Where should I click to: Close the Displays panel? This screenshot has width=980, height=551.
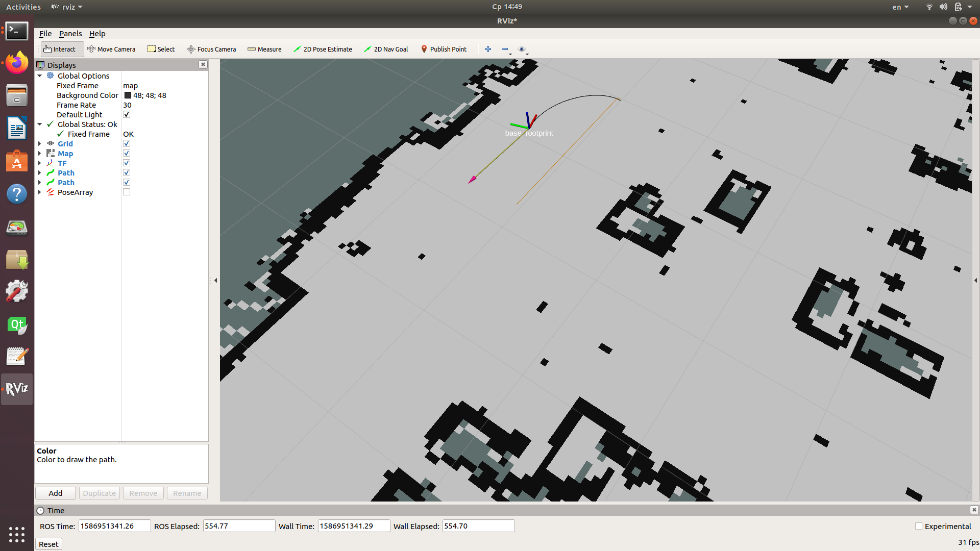click(203, 64)
